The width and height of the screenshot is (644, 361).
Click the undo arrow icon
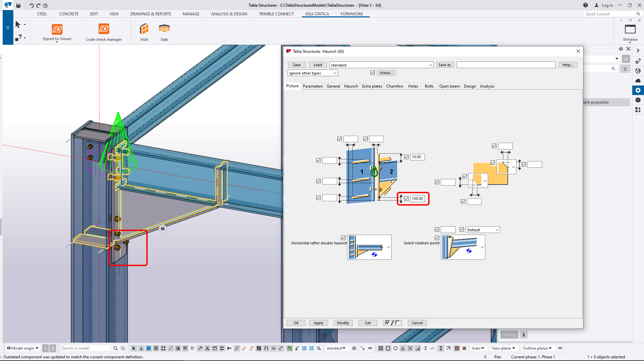[x=31, y=5]
